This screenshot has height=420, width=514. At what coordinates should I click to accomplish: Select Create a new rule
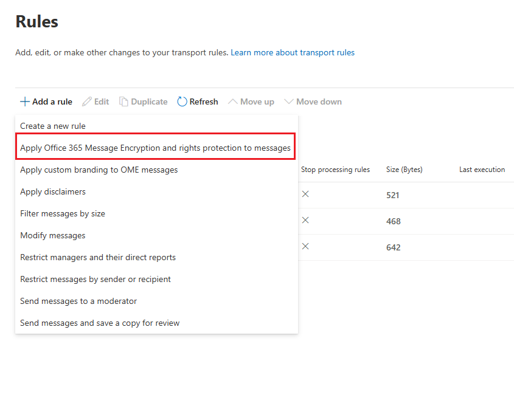[x=157, y=126]
